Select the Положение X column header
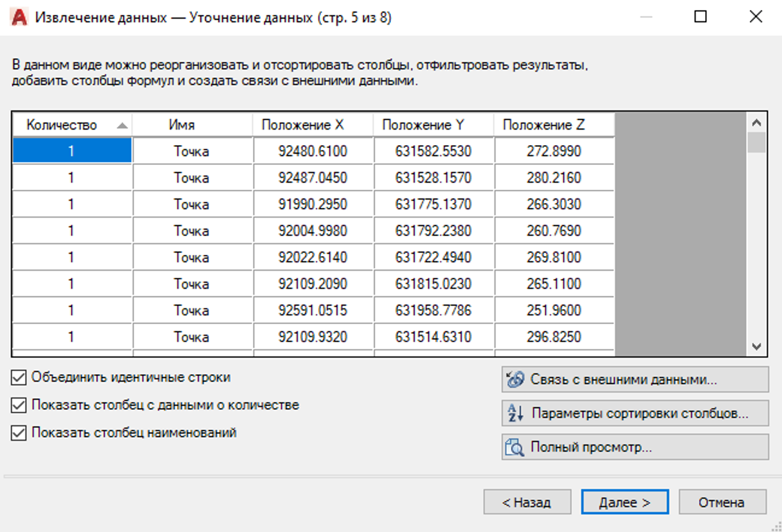Image resolution: width=782 pixels, height=532 pixels. tap(303, 125)
